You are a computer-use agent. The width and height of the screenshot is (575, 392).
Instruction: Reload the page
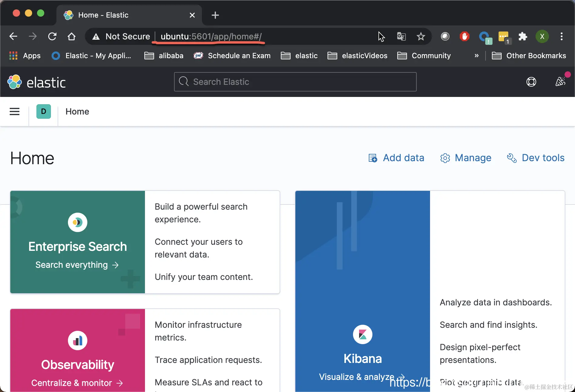[52, 36]
